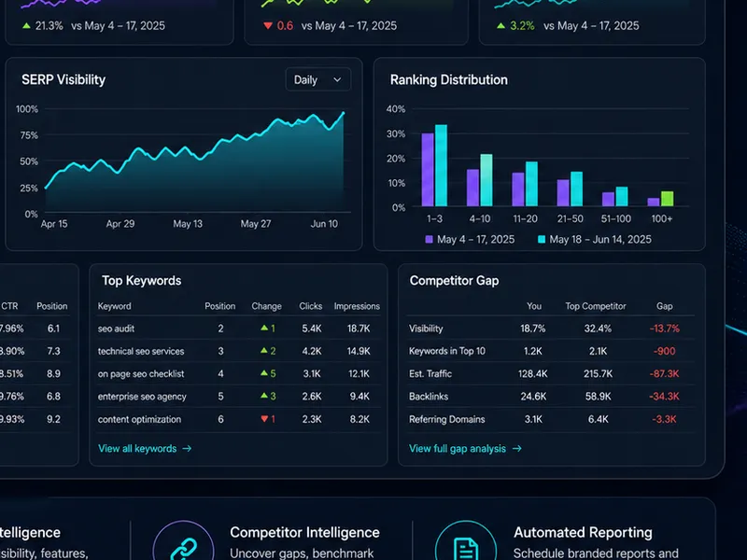Image resolution: width=747 pixels, height=560 pixels.
Task: Open View all keywords link
Action: click(145, 449)
